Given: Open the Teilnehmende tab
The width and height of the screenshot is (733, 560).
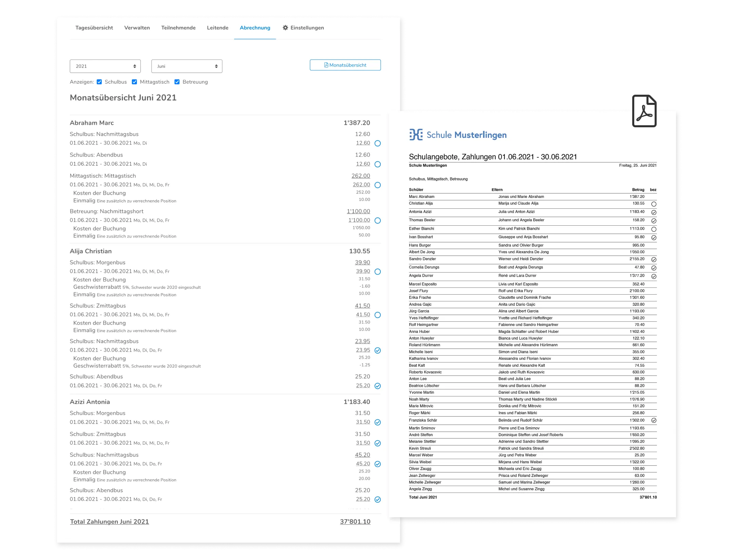Looking at the screenshot, I should tap(178, 28).
